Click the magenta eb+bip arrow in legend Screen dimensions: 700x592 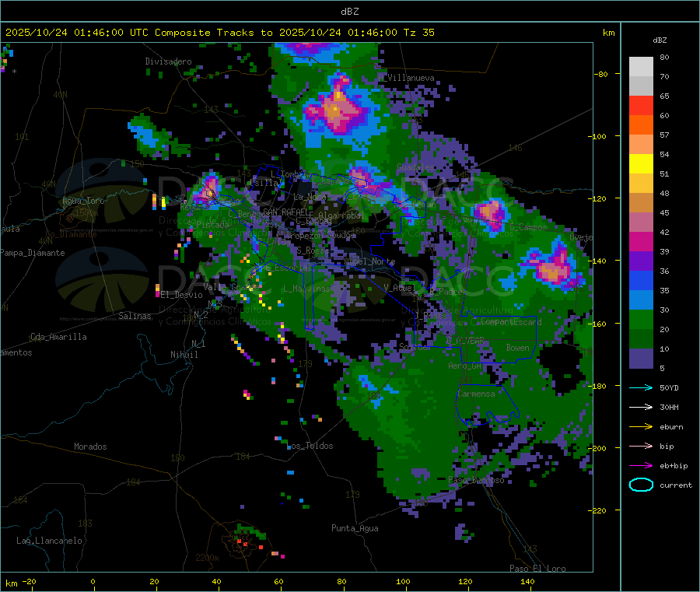[x=641, y=466]
